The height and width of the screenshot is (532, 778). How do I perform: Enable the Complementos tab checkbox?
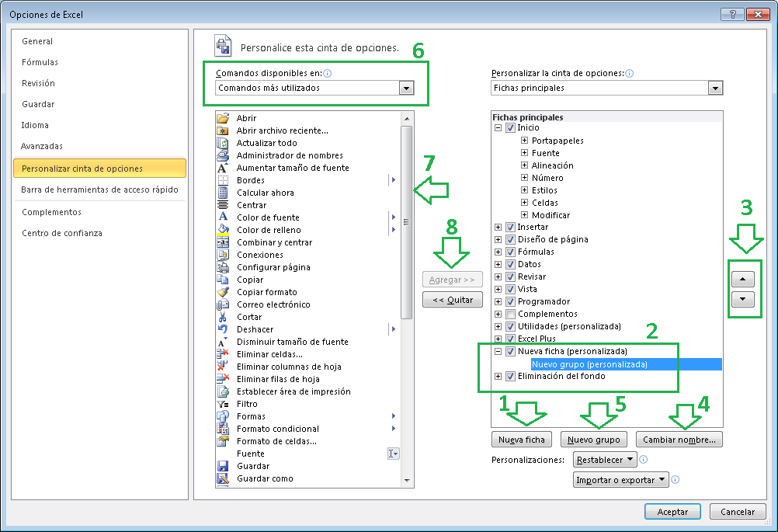coord(510,314)
